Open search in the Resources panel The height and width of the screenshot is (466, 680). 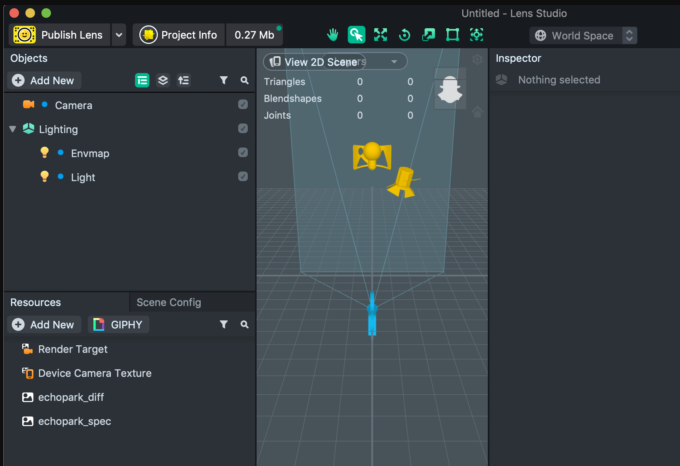245,324
